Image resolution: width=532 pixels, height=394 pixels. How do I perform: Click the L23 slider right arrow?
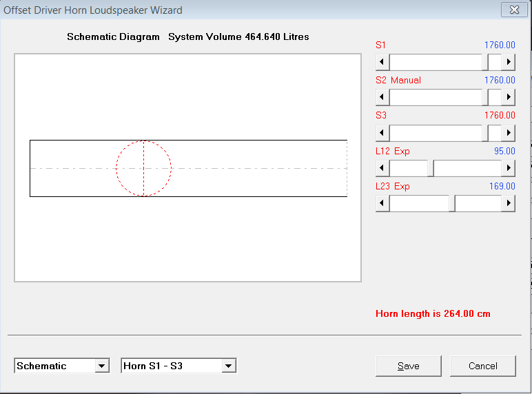point(509,203)
